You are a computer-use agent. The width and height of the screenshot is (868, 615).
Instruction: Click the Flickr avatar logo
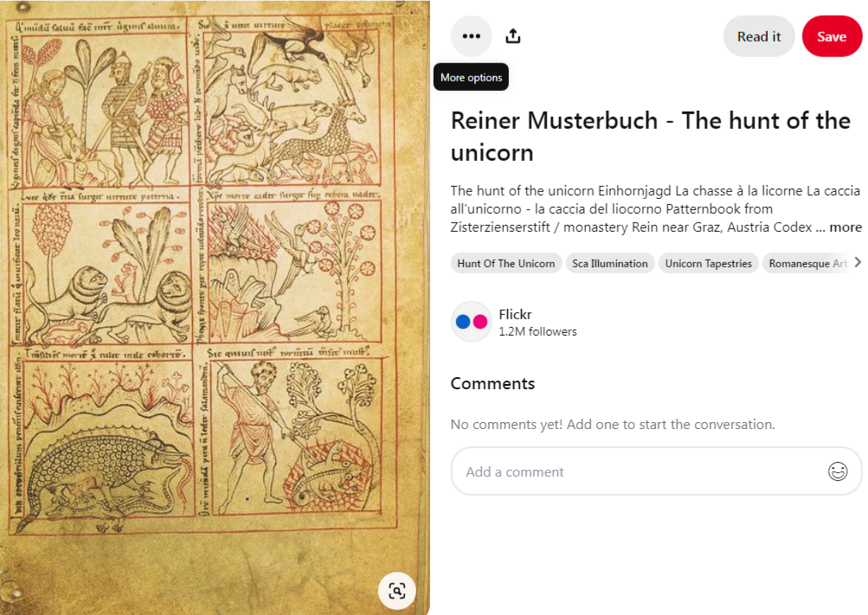coord(471,322)
